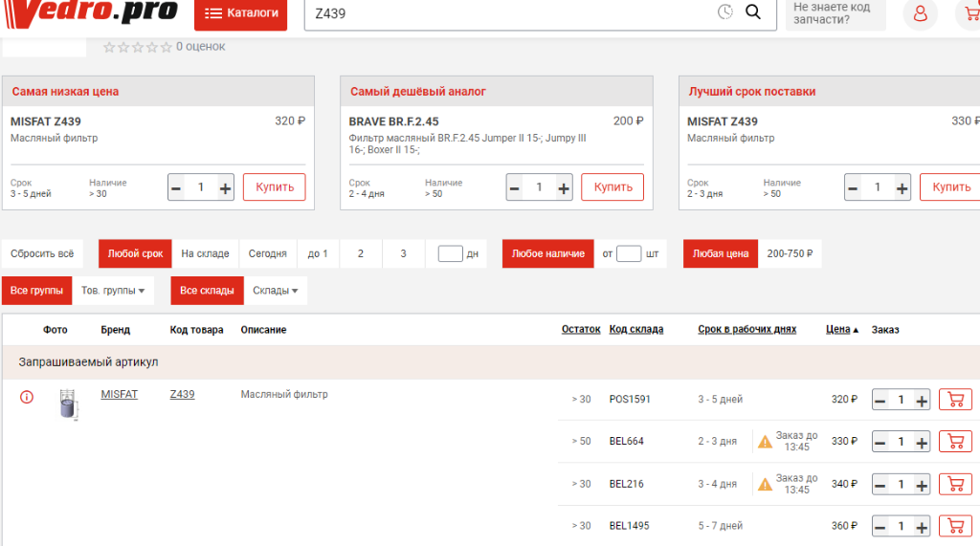Open the Z439 product code link

click(182, 394)
